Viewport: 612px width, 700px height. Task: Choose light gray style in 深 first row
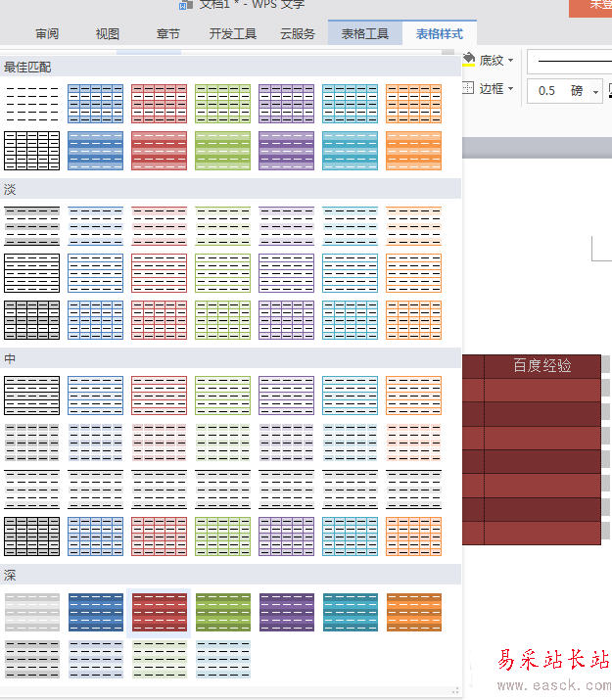(x=31, y=612)
